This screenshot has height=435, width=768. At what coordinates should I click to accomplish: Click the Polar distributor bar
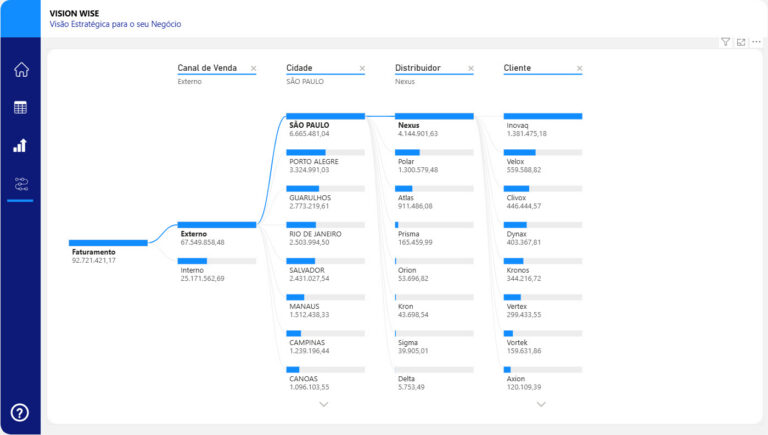tap(433, 152)
